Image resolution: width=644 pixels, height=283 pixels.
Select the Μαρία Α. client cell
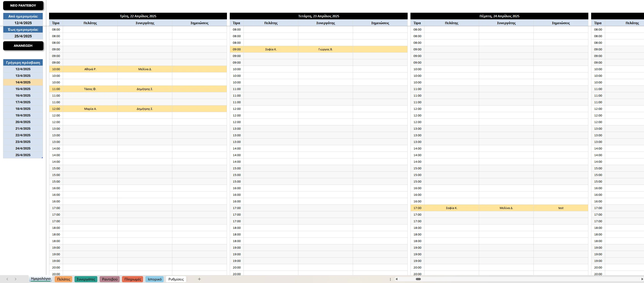click(x=90, y=109)
